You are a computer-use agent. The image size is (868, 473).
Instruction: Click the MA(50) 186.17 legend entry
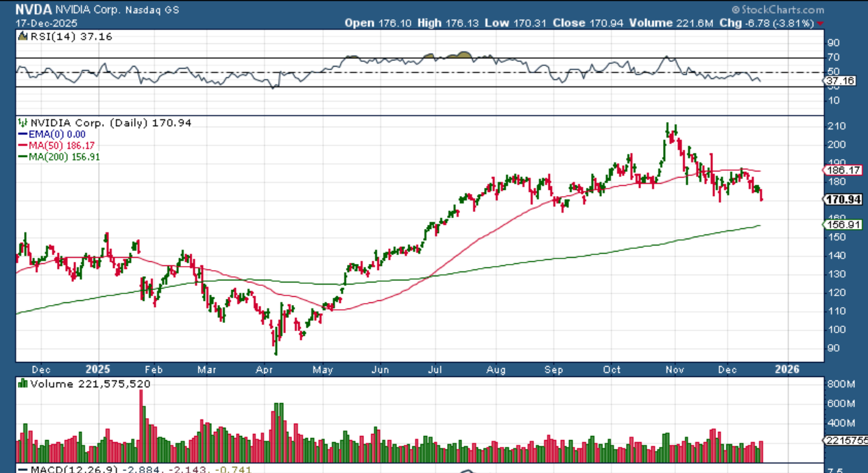pyautogui.click(x=62, y=146)
